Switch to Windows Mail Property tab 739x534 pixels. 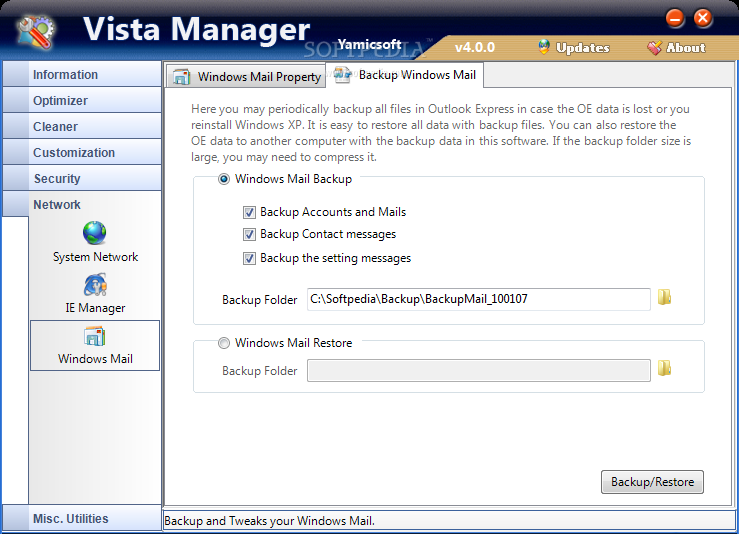click(x=246, y=76)
